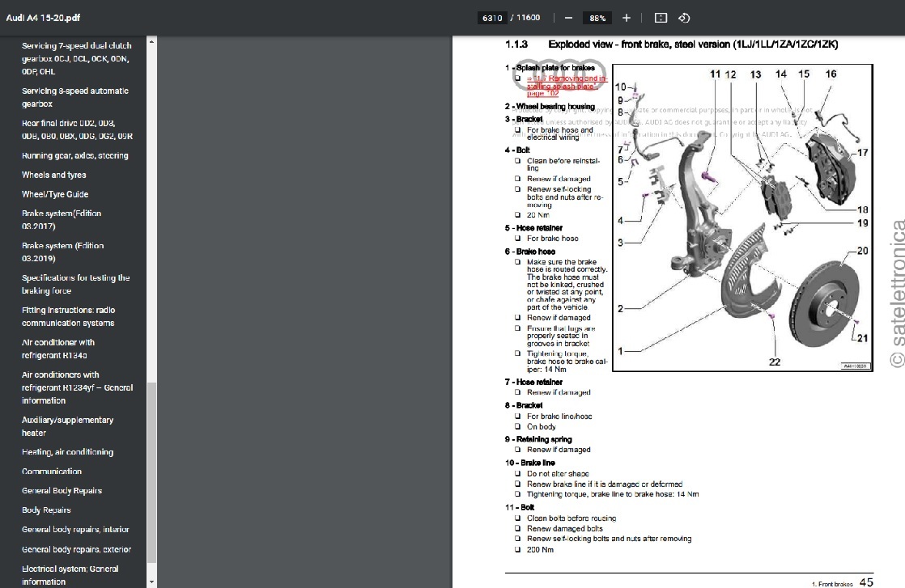This screenshot has width=905, height=588.
Task: Open Heating, air conditioning bookmark
Action: (67, 452)
